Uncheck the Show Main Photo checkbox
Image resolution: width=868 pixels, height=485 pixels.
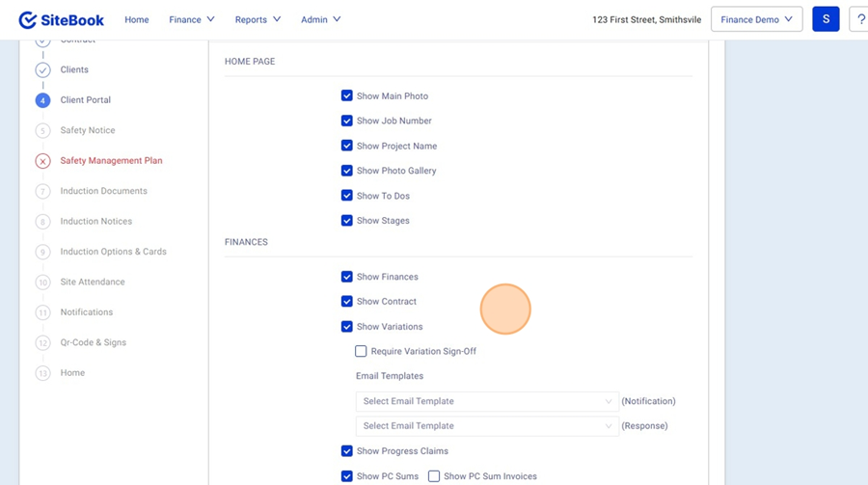[347, 96]
